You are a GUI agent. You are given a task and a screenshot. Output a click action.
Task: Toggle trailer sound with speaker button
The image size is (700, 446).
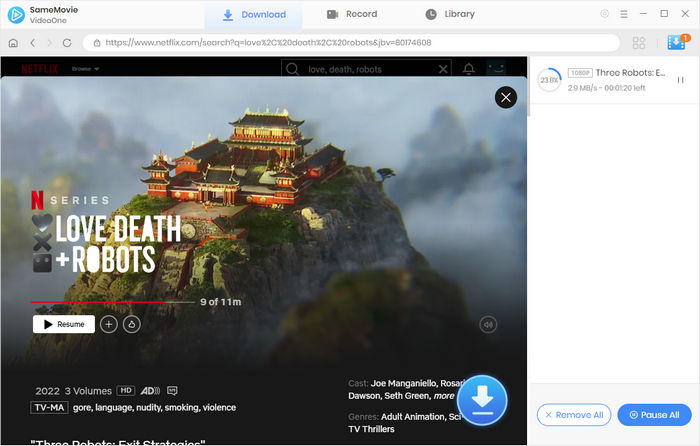tap(488, 324)
